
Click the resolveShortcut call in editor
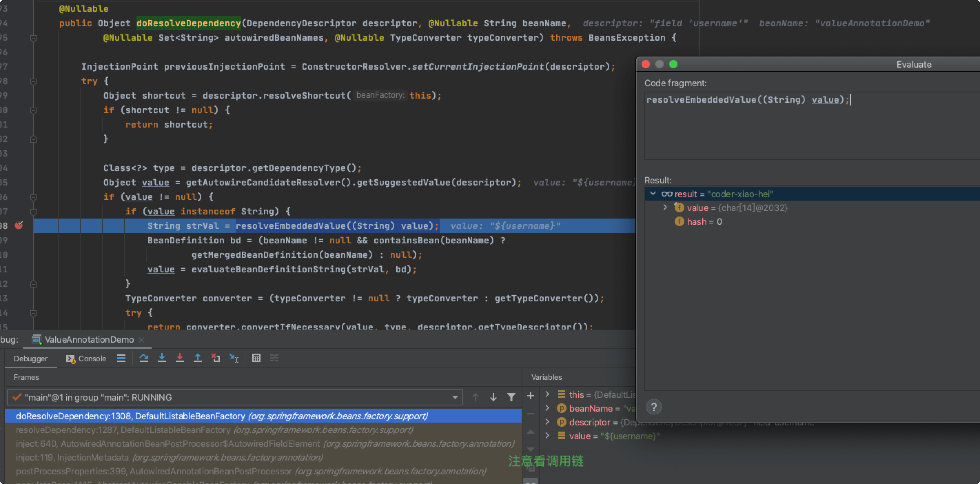click(x=304, y=95)
